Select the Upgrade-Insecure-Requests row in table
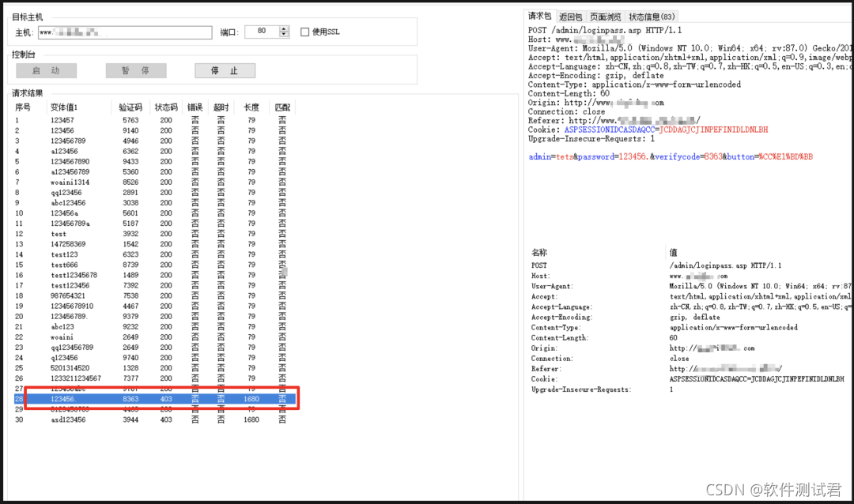This screenshot has width=854, height=504. coord(689,389)
